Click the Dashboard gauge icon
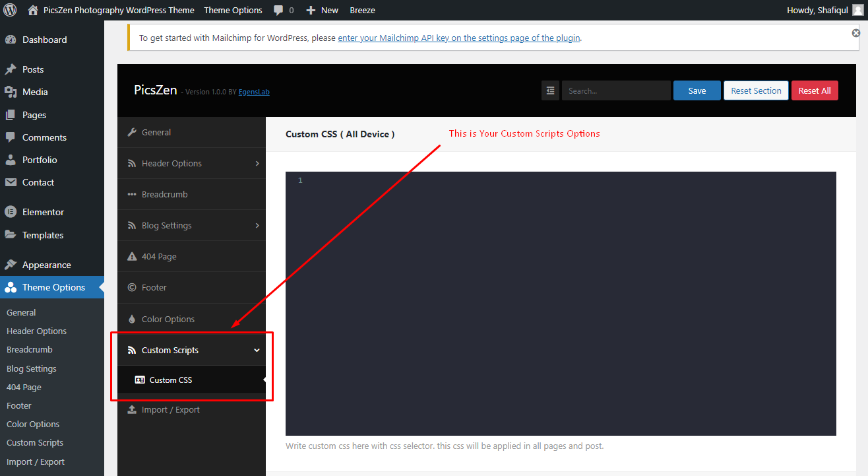This screenshot has height=476, width=868. (11, 40)
